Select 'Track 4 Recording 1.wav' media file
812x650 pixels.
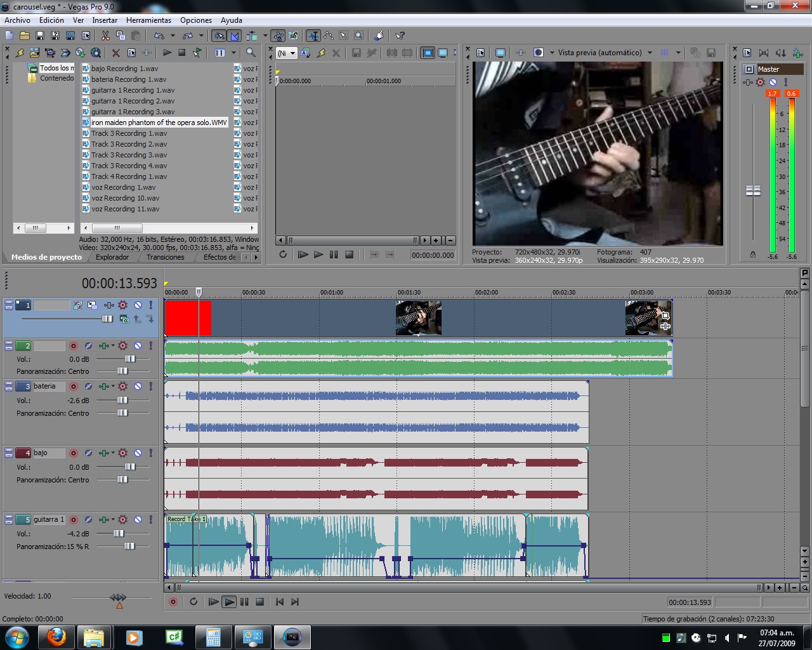tap(129, 176)
